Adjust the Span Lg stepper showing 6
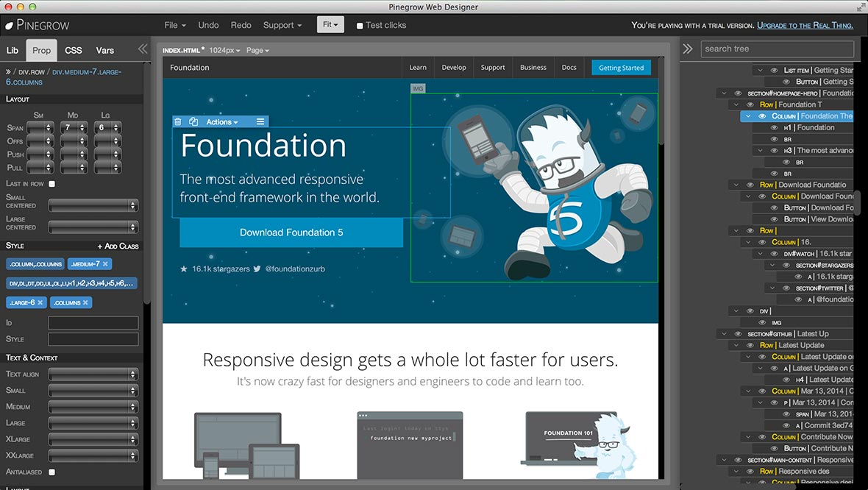 click(x=107, y=128)
